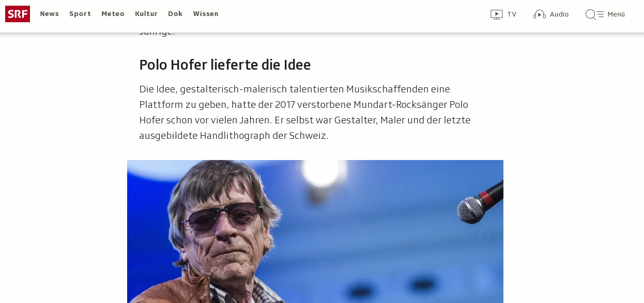Open the News section
The image size is (644, 303).
point(50,14)
